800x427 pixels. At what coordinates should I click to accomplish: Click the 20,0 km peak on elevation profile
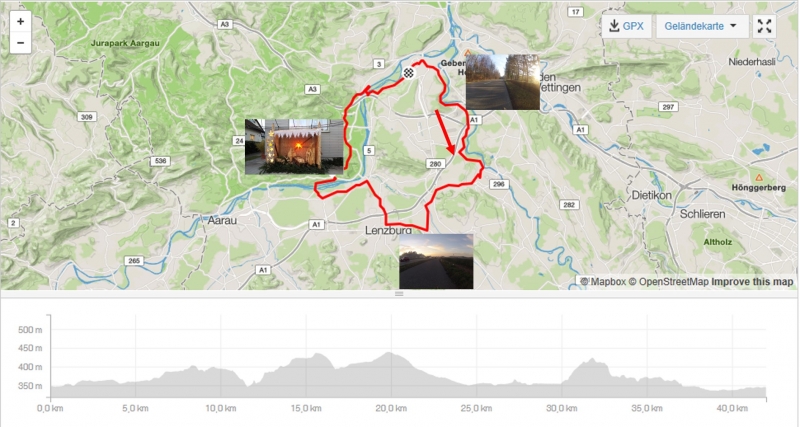(389, 354)
